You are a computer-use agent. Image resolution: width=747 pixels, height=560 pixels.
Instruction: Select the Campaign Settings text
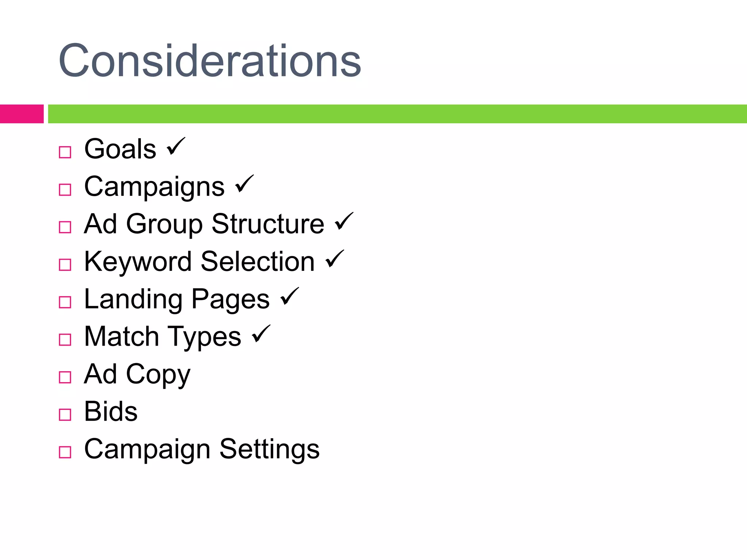[202, 449]
